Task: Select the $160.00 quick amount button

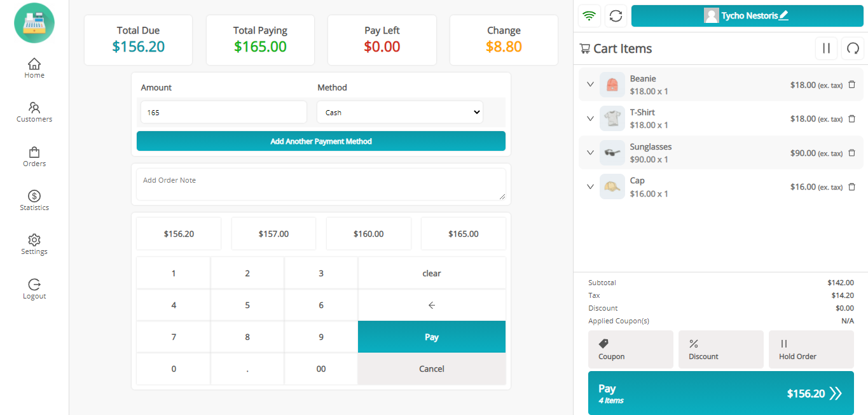Action: (368, 234)
